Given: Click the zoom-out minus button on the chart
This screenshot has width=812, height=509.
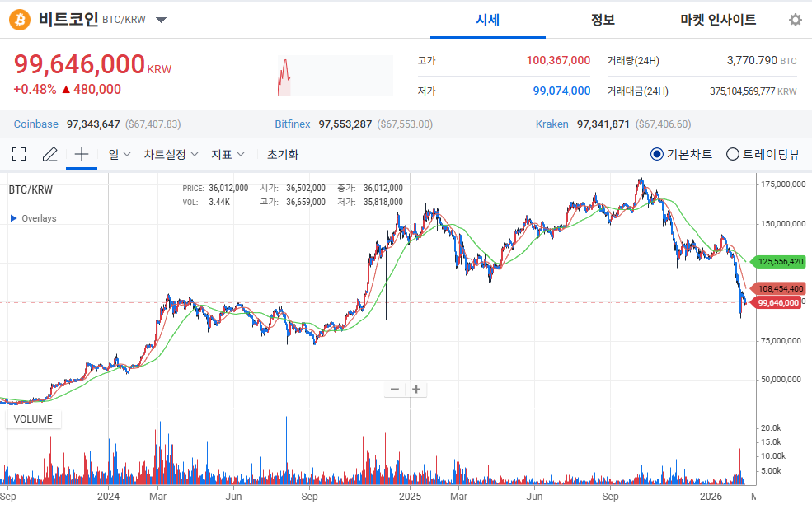Looking at the screenshot, I should [x=395, y=389].
